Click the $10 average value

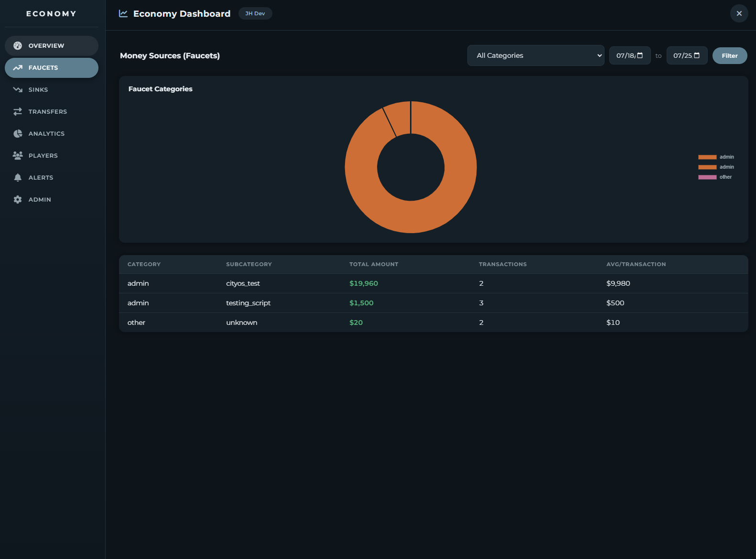click(613, 322)
